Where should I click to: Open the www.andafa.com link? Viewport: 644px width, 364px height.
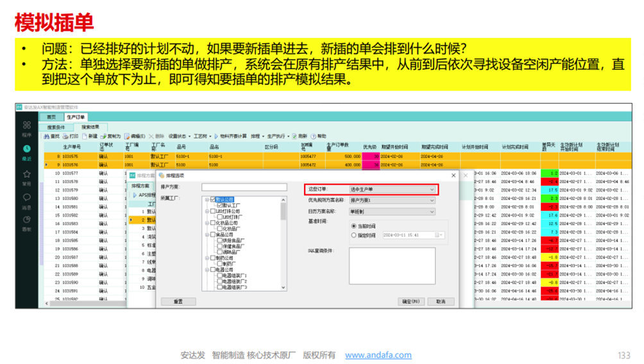tap(378, 355)
